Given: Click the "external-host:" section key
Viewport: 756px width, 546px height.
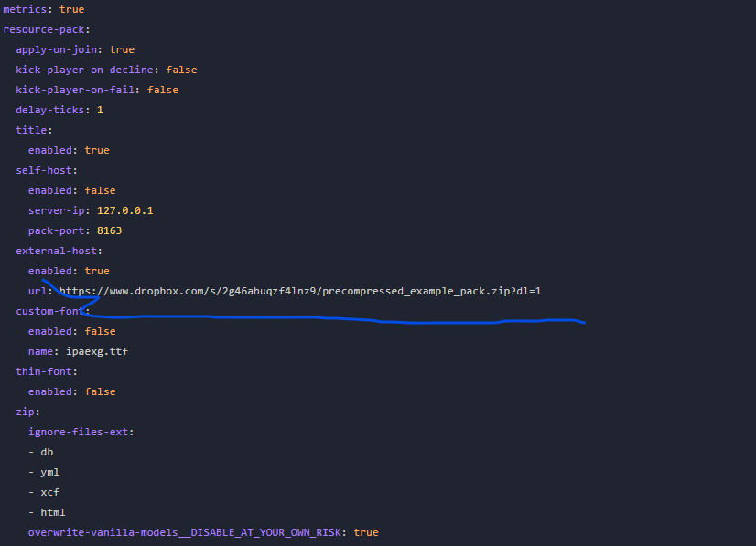Looking at the screenshot, I should coord(59,252).
